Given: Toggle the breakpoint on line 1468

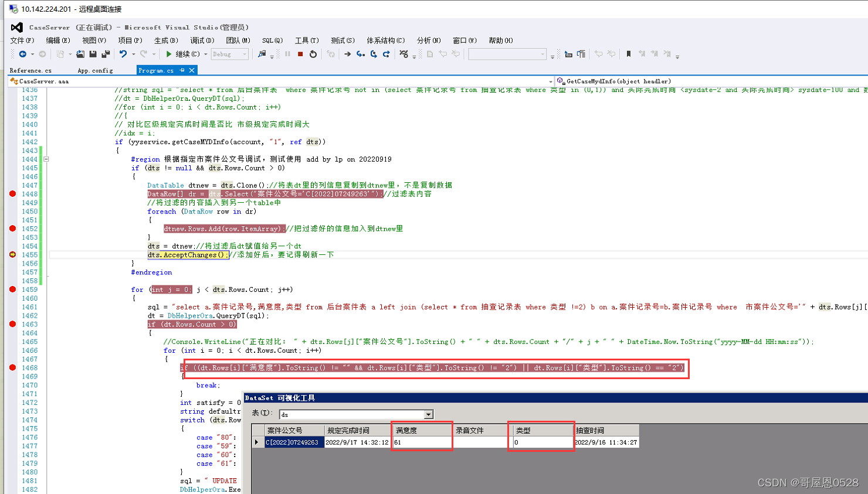Looking at the screenshot, I should click(13, 368).
